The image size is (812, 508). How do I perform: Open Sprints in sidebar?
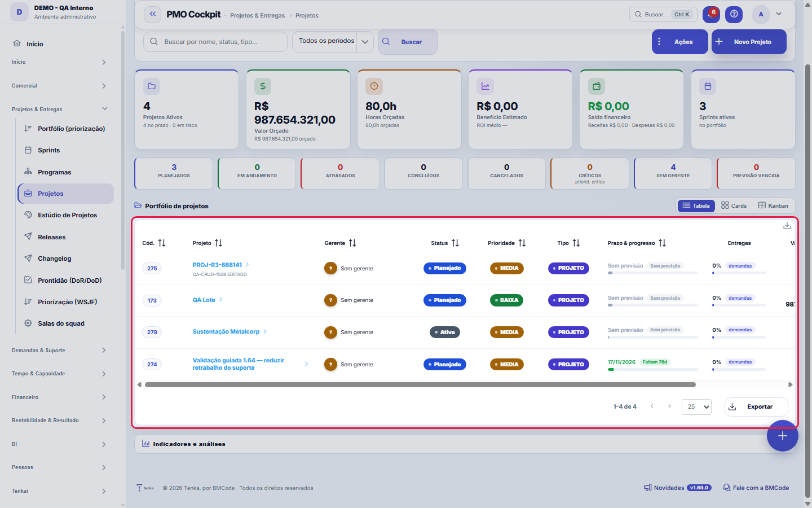65,150
